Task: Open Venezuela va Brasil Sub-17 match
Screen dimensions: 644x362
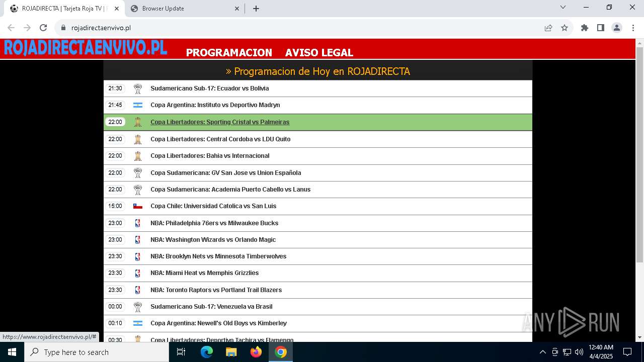Action: coord(211,307)
